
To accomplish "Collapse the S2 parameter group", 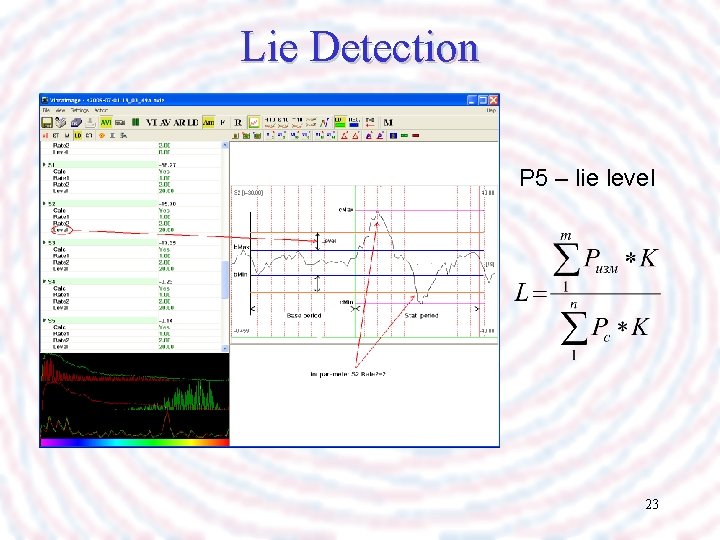I will (44, 203).
